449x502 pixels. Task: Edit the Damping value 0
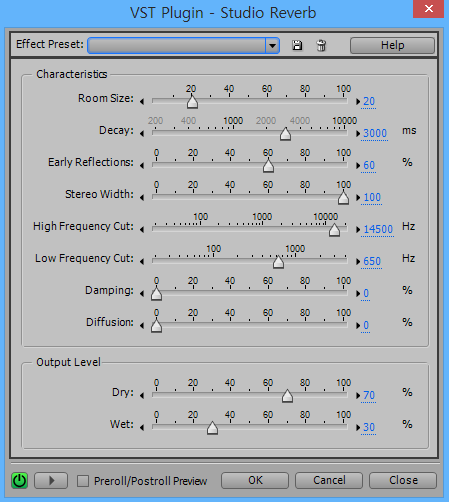[x=366, y=293]
